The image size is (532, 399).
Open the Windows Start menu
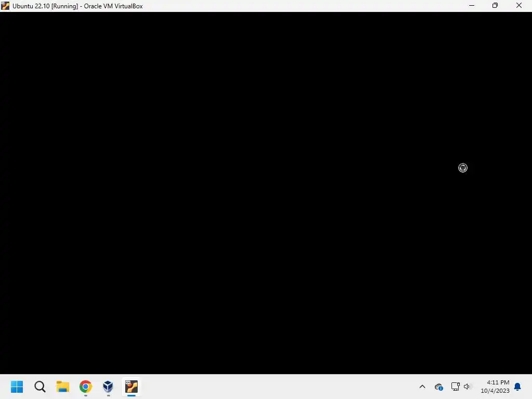[x=17, y=387]
